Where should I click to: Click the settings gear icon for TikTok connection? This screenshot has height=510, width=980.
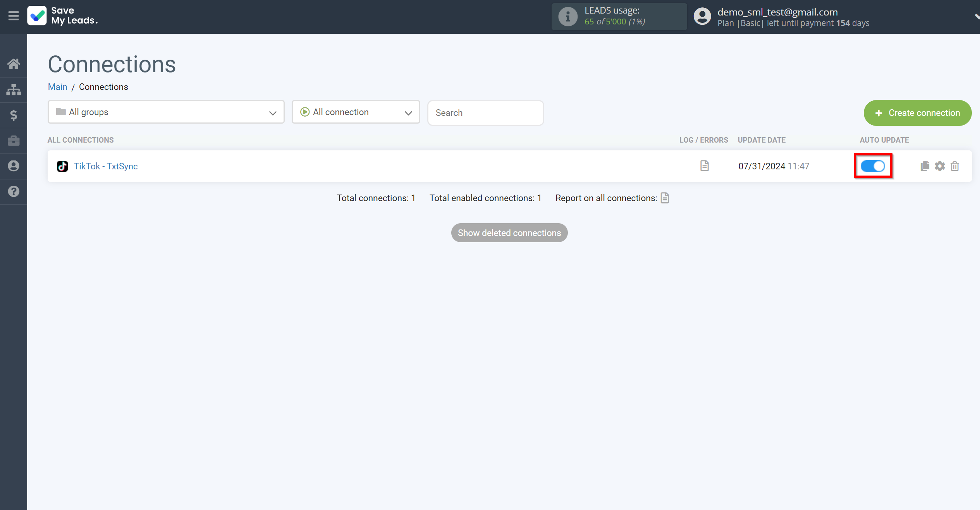click(940, 165)
